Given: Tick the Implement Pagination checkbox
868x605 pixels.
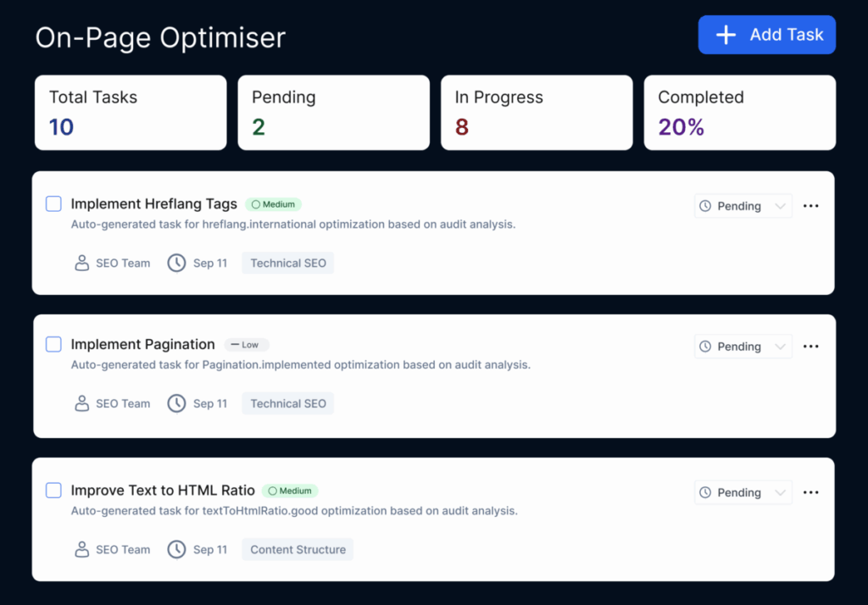Looking at the screenshot, I should coord(53,345).
